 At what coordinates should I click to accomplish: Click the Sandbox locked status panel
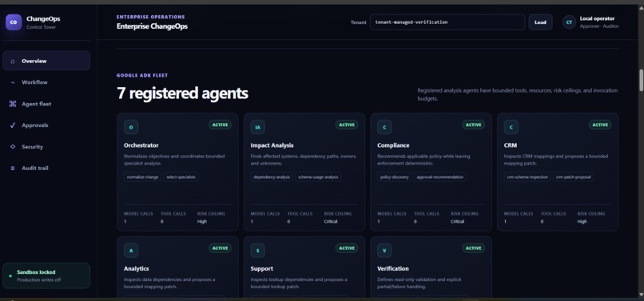46,276
